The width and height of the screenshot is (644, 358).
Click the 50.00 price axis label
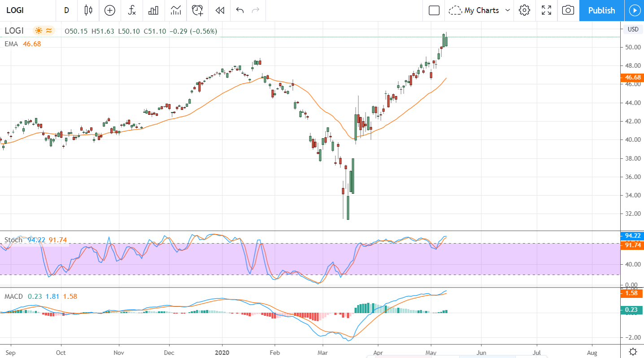click(x=632, y=47)
